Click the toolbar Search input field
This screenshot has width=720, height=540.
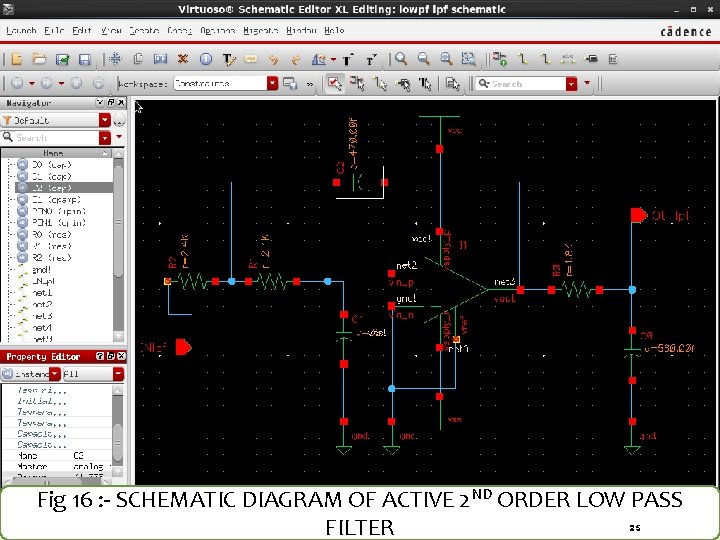pyautogui.click(x=521, y=84)
